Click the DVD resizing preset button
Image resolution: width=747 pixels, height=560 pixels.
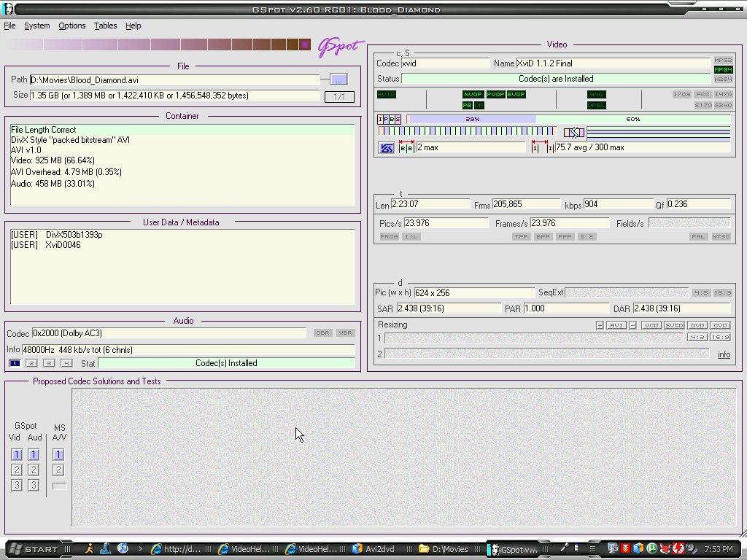[x=697, y=325]
